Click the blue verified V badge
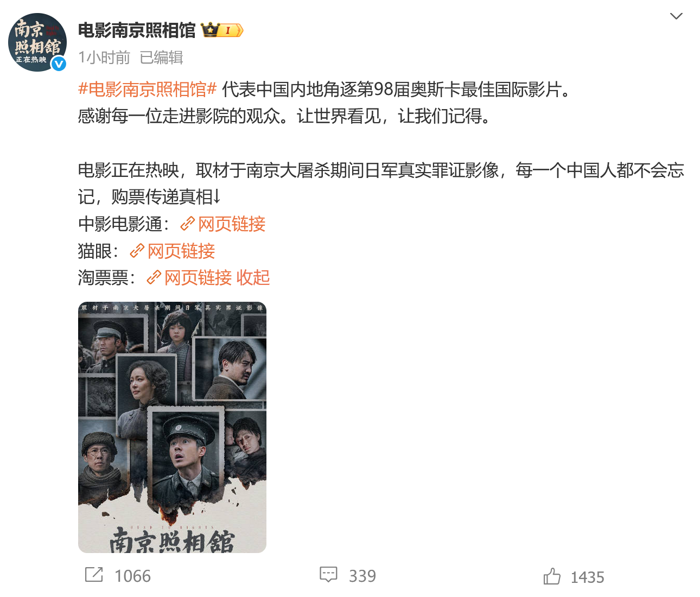This screenshot has height=597, width=700. (x=59, y=63)
